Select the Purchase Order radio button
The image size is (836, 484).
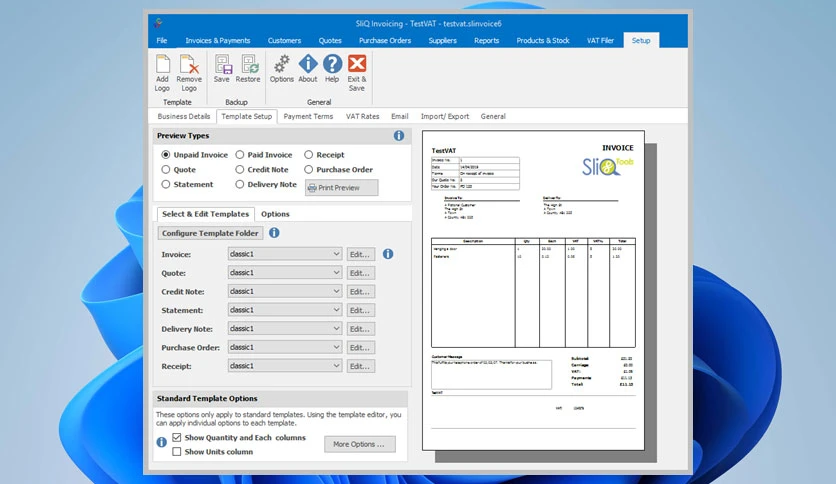point(309,170)
